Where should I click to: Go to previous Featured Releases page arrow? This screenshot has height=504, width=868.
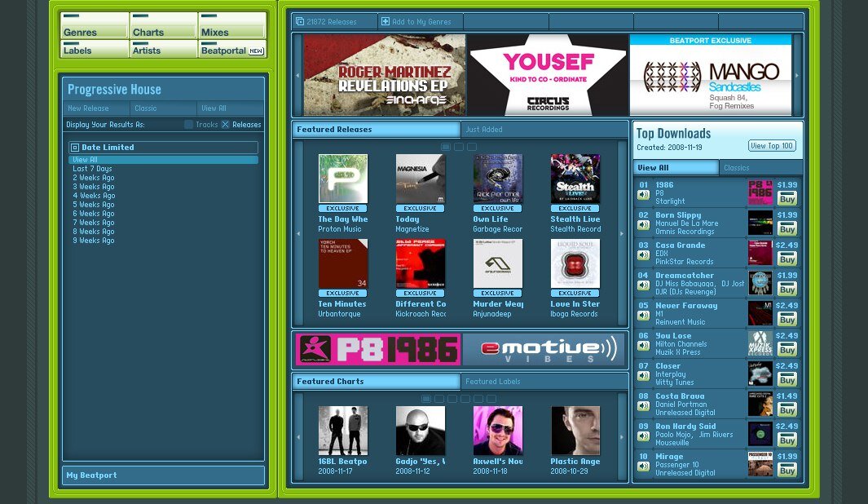point(297,233)
